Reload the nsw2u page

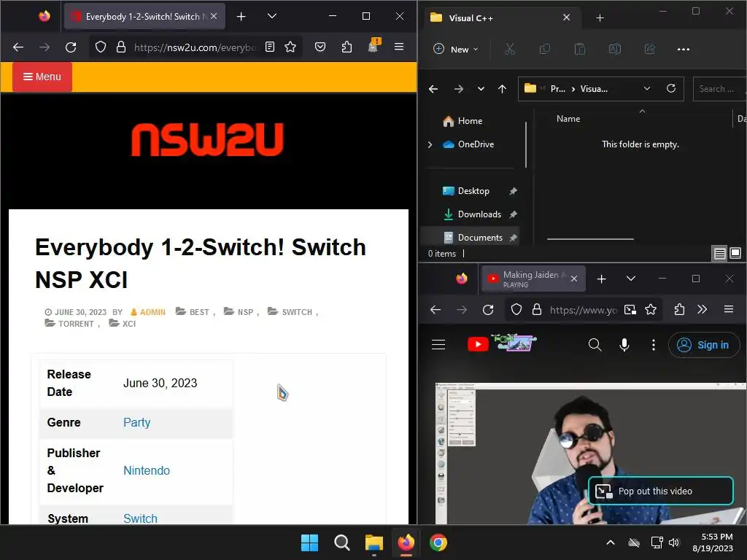tap(71, 47)
